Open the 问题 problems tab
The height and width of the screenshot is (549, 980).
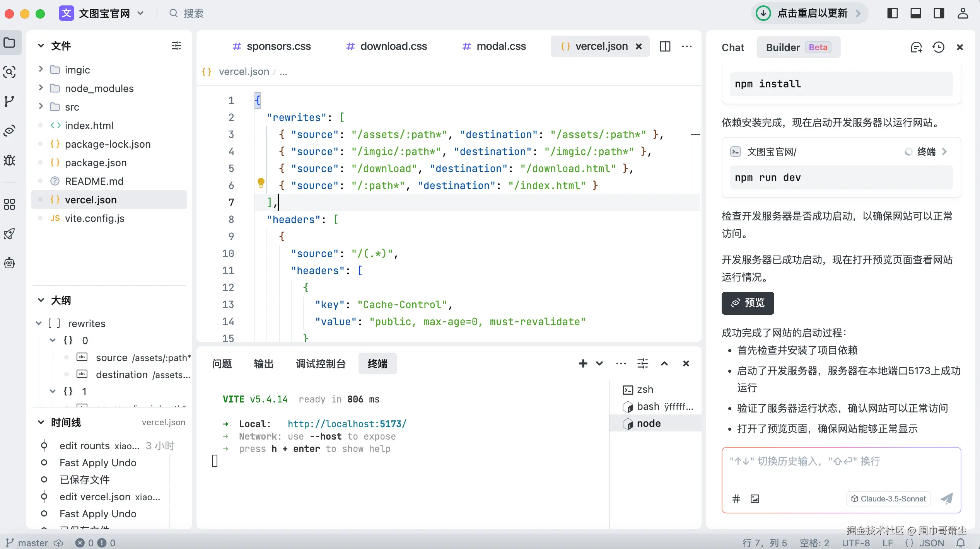tap(222, 363)
